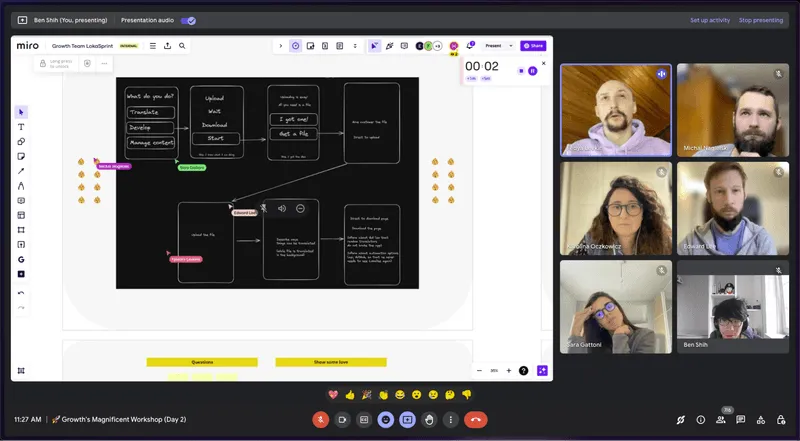Expand the Present dropdown arrow
The height and width of the screenshot is (441, 800).
pos(510,46)
